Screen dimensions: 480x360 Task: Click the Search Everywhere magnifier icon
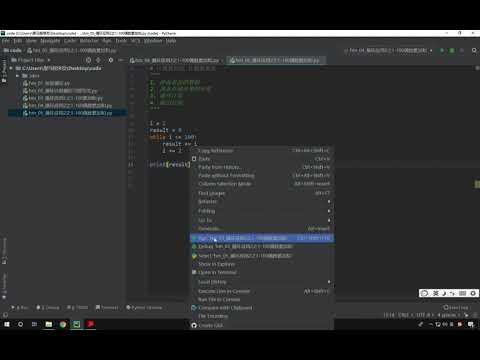point(474,50)
